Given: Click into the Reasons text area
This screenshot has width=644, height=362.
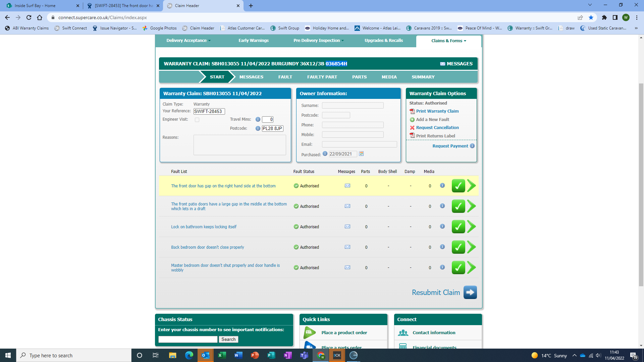Looking at the screenshot, I should coord(239,145).
